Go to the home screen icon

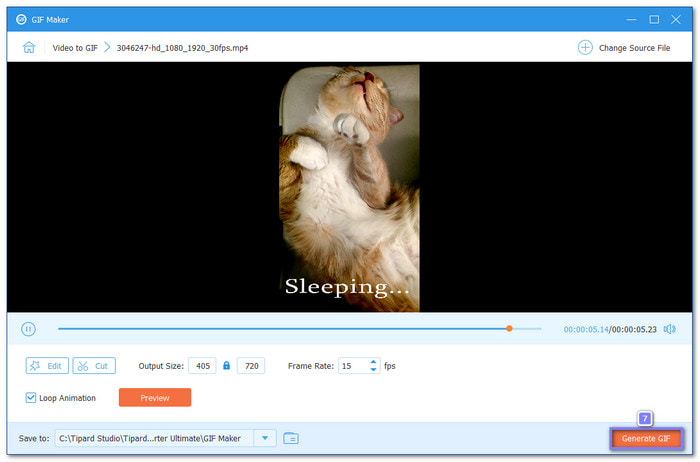[x=29, y=47]
